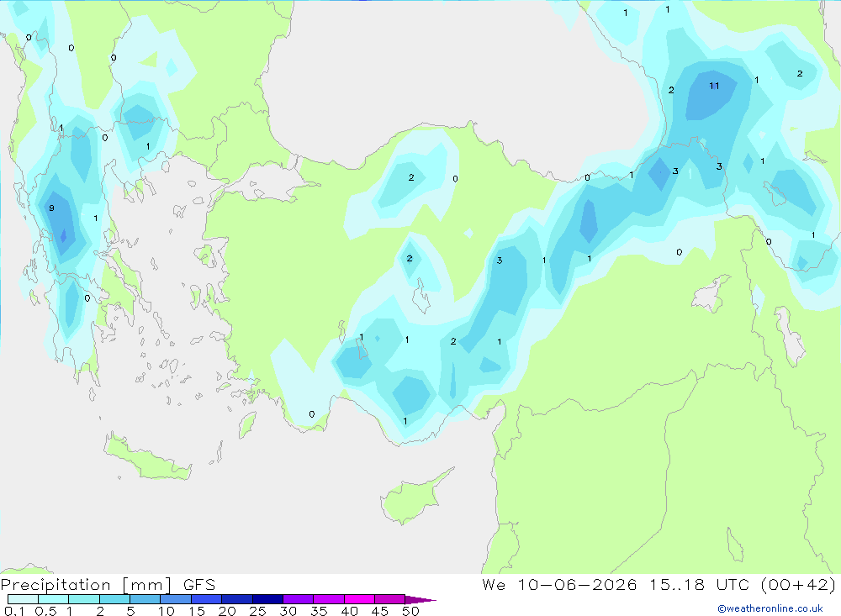Click the '[mm]' unit label
This screenshot has height=616, width=841.
click(146, 585)
